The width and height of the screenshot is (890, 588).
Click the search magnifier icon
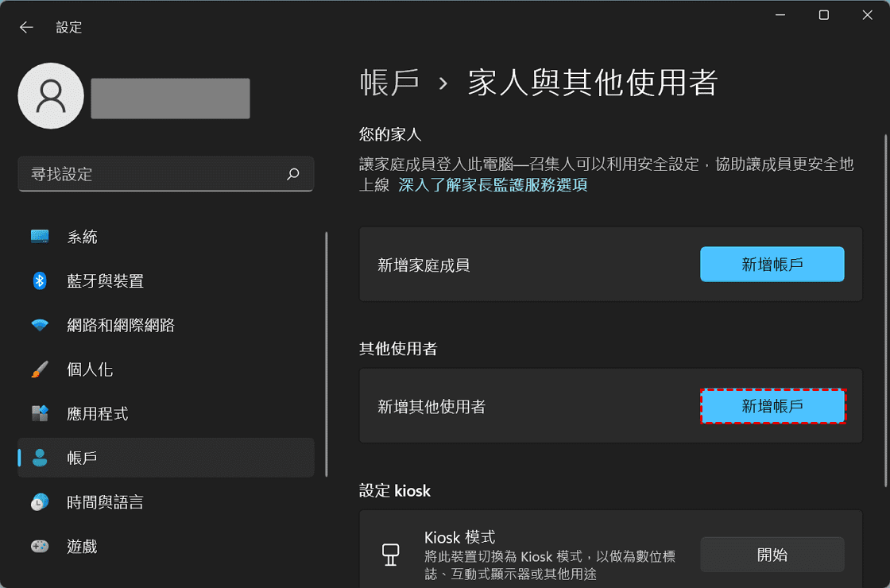point(293,174)
